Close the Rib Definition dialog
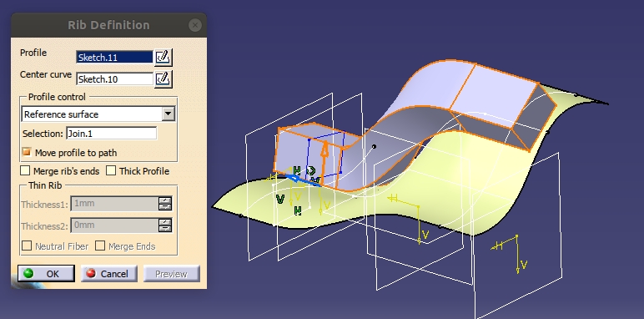Screen dimensions: 644x319 (x=195, y=26)
